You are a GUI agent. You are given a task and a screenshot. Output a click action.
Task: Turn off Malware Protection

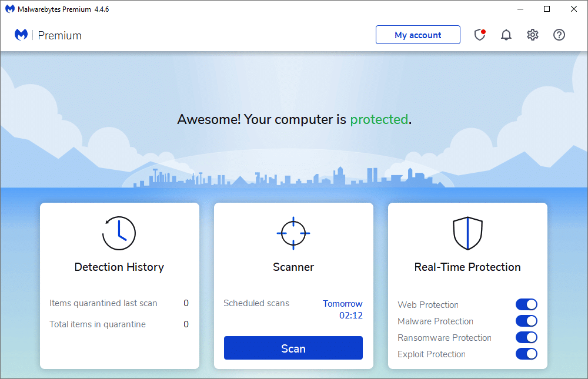[x=526, y=321]
